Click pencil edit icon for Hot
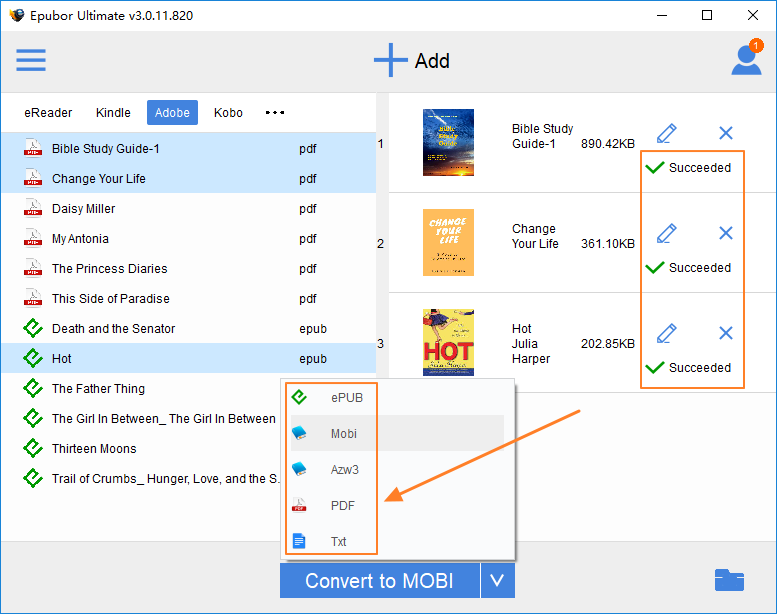 pyautogui.click(x=667, y=333)
